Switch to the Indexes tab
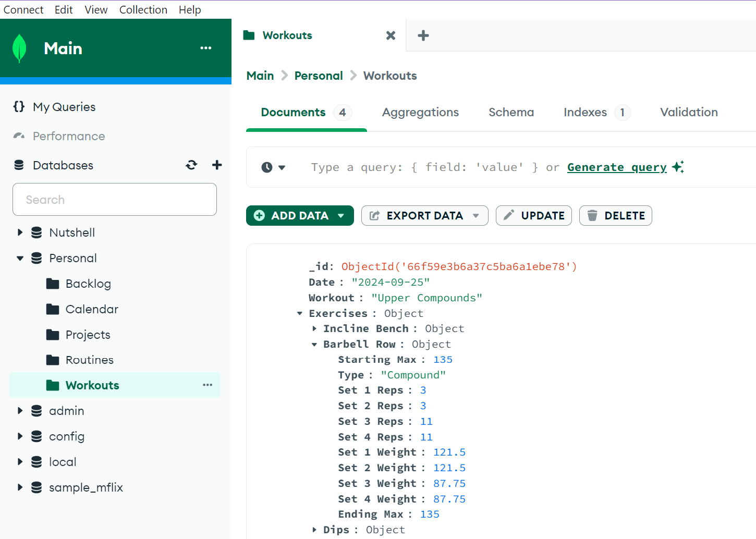 coord(596,112)
